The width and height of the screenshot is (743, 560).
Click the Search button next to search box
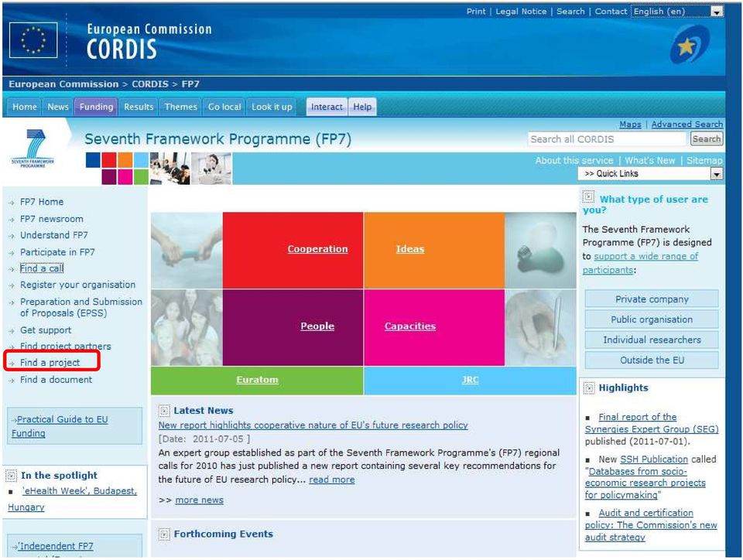point(706,139)
